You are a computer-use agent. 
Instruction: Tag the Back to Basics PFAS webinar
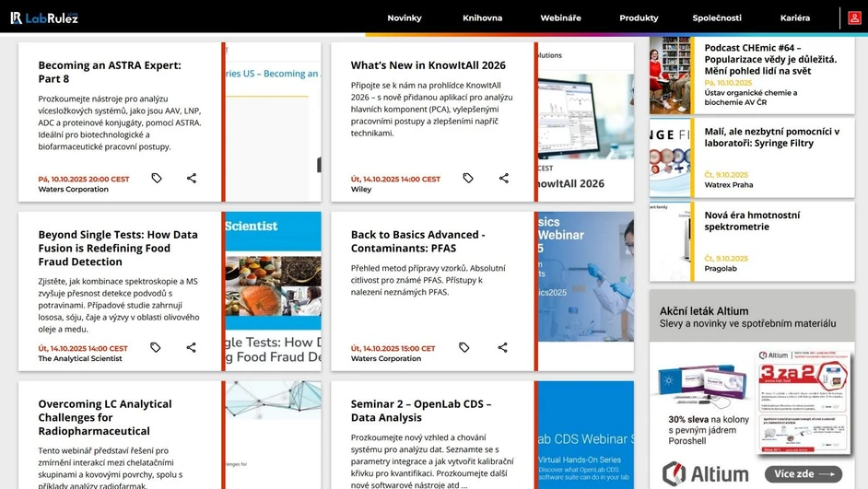point(464,347)
